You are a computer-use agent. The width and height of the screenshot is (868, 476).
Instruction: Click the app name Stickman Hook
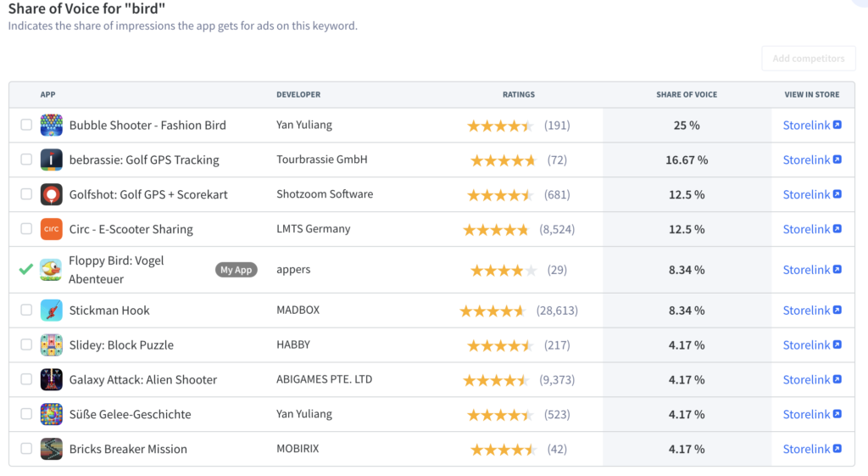[x=109, y=311]
